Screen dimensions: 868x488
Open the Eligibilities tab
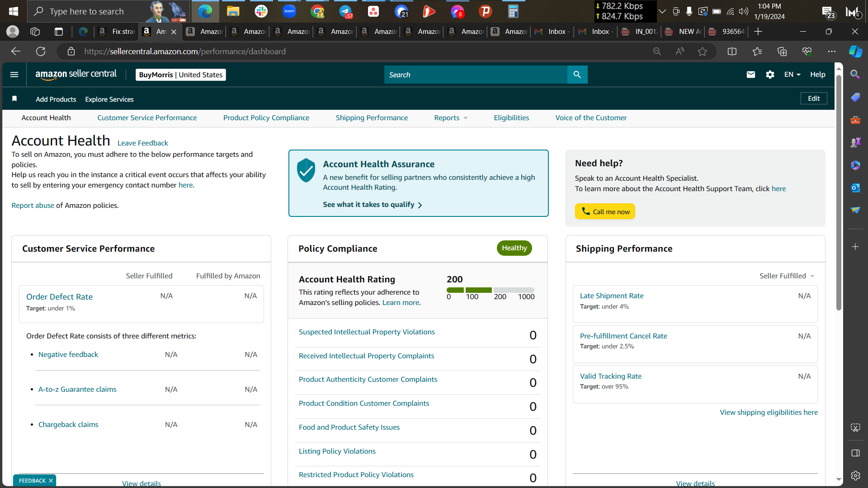pyautogui.click(x=511, y=118)
